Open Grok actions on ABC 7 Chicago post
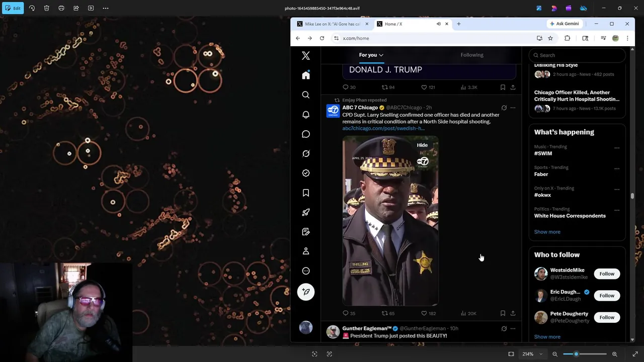This screenshot has width=644, height=362. (504, 108)
